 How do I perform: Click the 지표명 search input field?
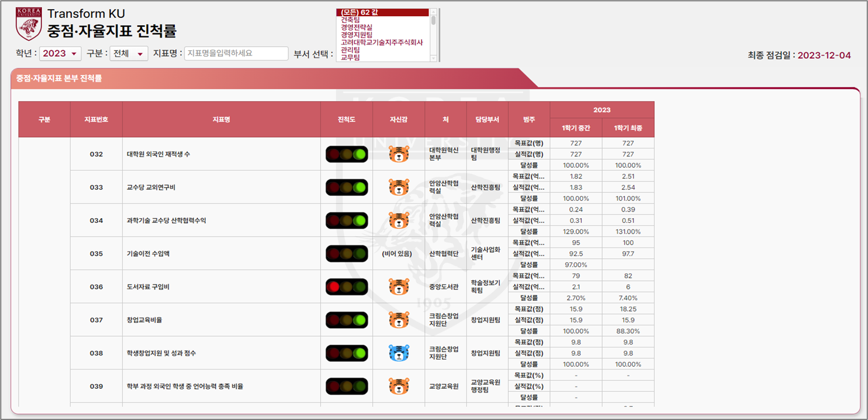coord(236,53)
